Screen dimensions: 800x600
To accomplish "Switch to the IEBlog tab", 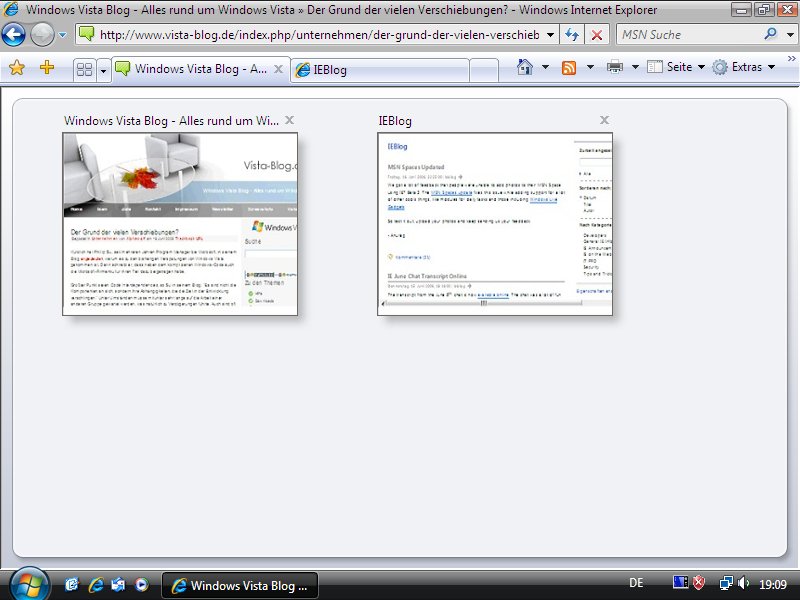I will pyautogui.click(x=380, y=70).
